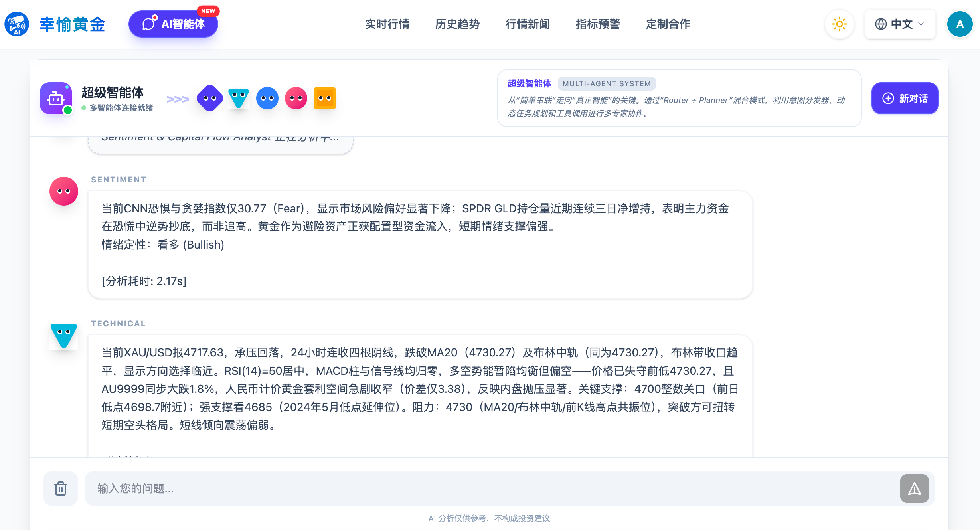Click the 幸愉黄金 site logo icon

point(17,24)
